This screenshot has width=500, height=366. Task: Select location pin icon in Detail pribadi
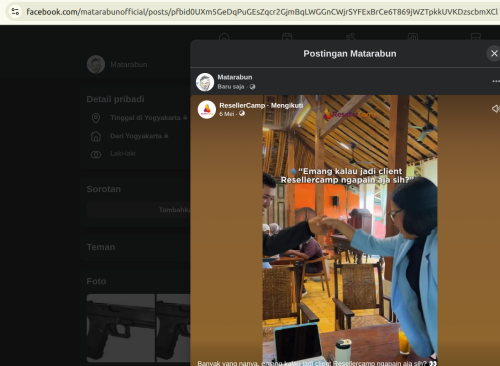(96, 118)
